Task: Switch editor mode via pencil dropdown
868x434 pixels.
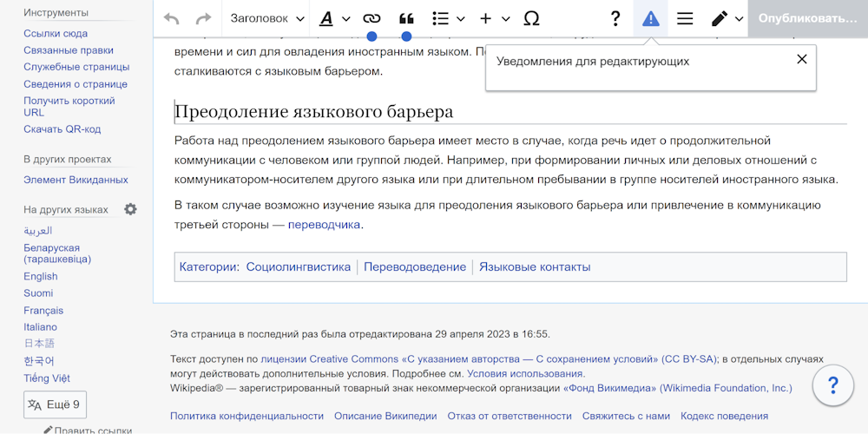Action: [x=727, y=18]
